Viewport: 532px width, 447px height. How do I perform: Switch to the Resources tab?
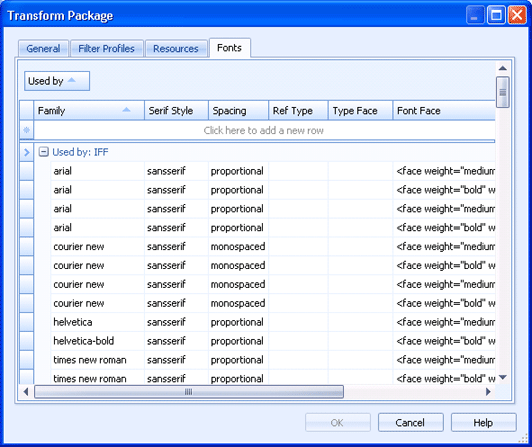[x=176, y=49]
